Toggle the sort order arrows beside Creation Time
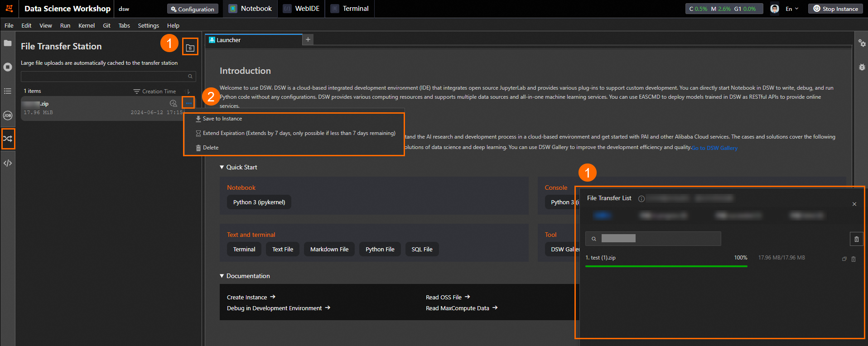 pyautogui.click(x=188, y=91)
